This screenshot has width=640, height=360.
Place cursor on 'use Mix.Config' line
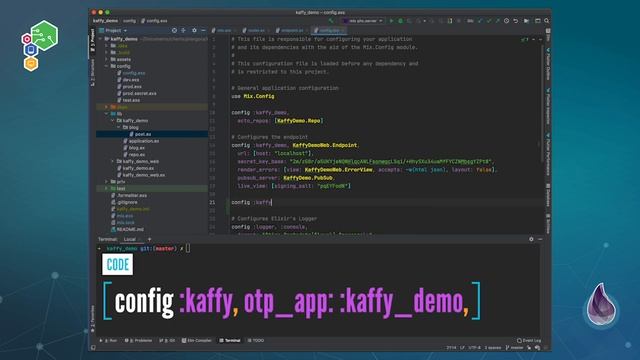coord(253,96)
